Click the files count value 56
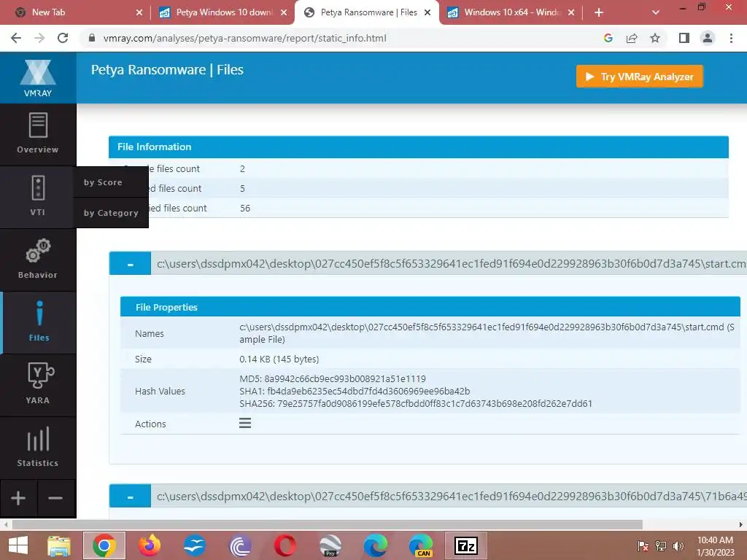This screenshot has height=560, width=747. coord(245,208)
